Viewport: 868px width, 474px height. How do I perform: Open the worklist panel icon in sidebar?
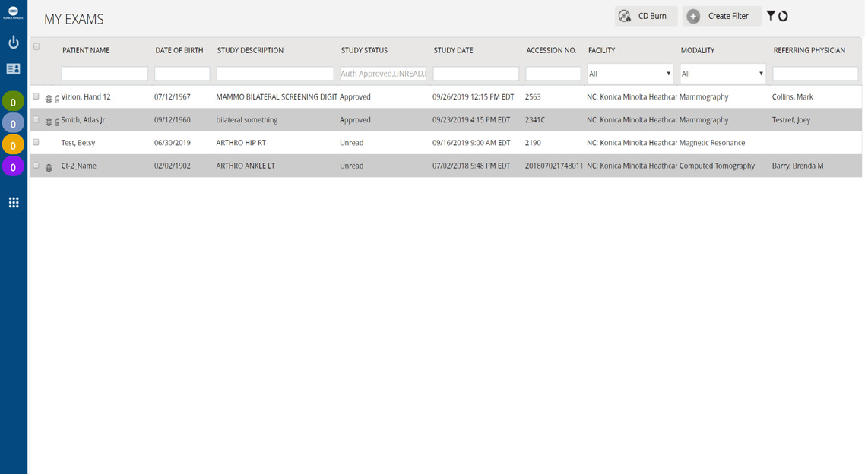(13, 68)
